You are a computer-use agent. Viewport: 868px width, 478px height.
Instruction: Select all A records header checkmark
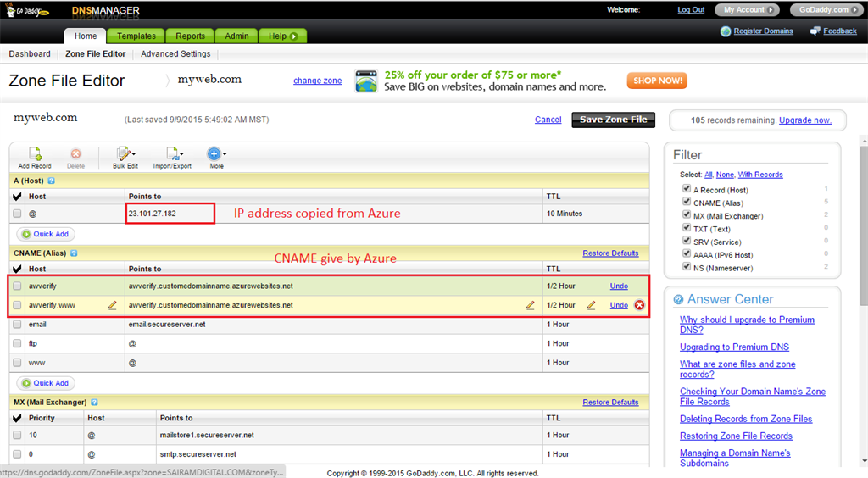17,197
